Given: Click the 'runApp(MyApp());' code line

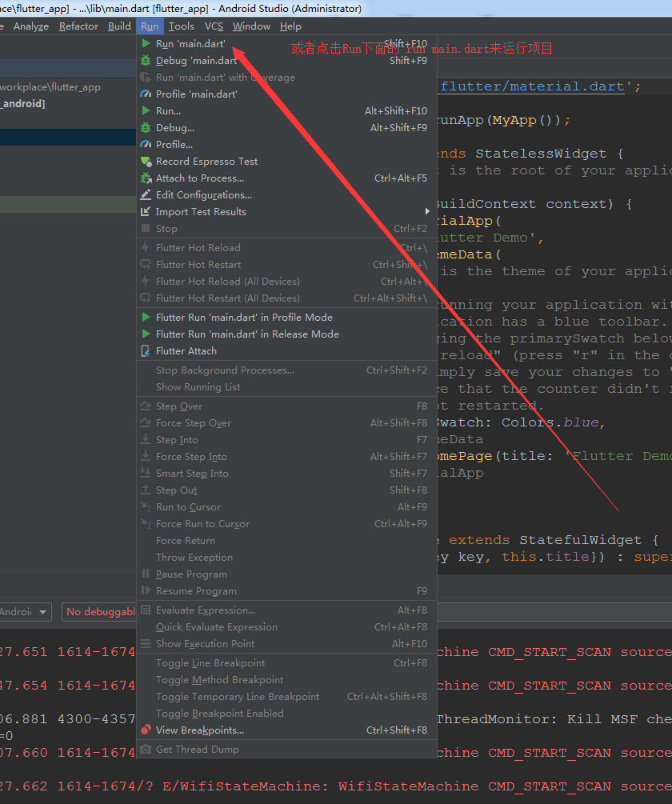Looking at the screenshot, I should [503, 121].
